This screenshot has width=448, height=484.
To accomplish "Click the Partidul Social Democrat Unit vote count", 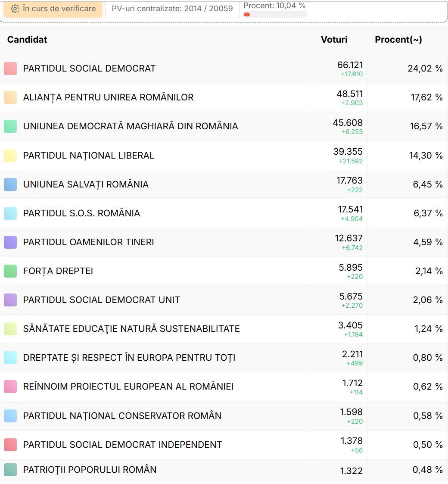I will [x=351, y=297].
